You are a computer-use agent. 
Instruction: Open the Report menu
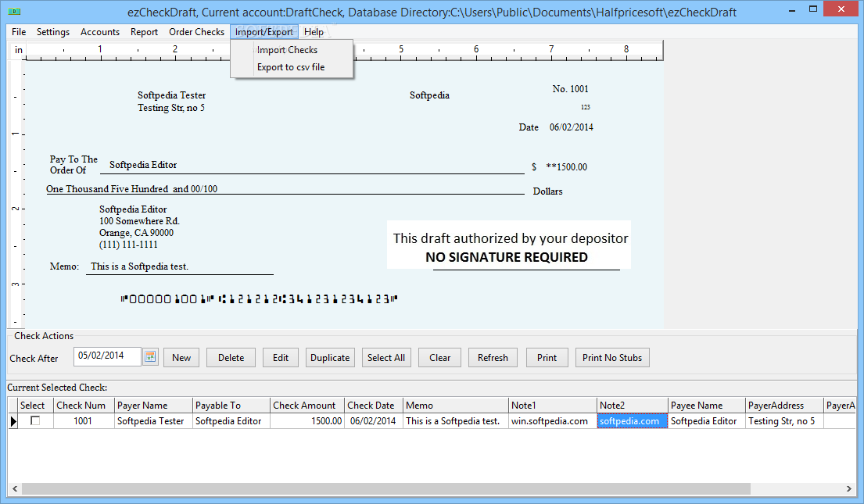[x=144, y=32]
